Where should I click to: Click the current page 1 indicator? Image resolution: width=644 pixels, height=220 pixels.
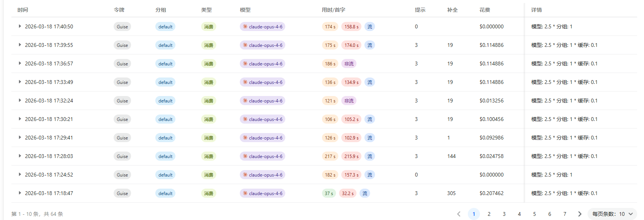474,214
